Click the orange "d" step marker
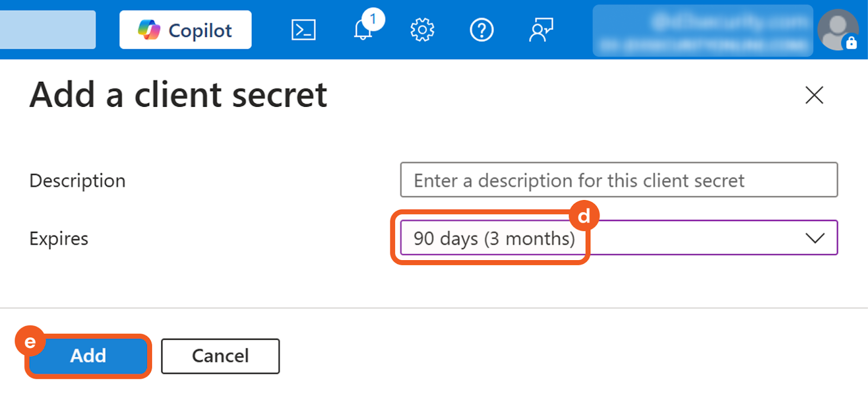 (x=584, y=216)
